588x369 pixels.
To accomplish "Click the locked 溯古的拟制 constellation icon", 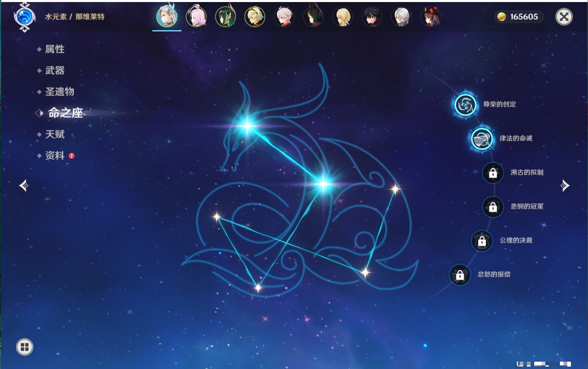I will [x=493, y=173].
